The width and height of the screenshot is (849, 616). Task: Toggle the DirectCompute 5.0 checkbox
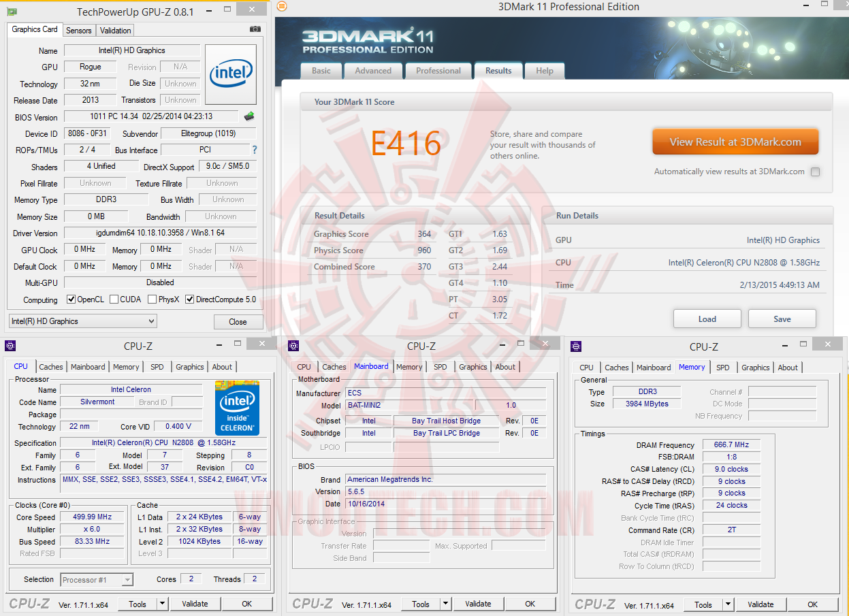pos(190,299)
